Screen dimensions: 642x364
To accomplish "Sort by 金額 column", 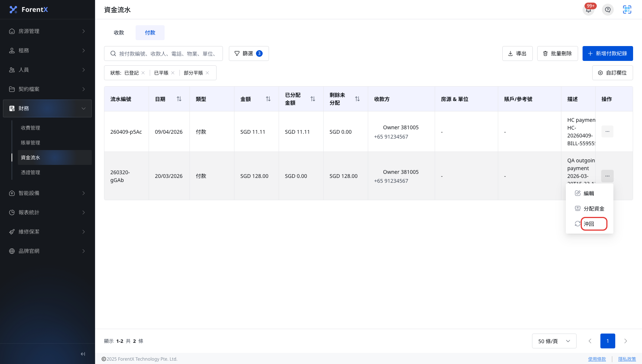I will pos(268,99).
